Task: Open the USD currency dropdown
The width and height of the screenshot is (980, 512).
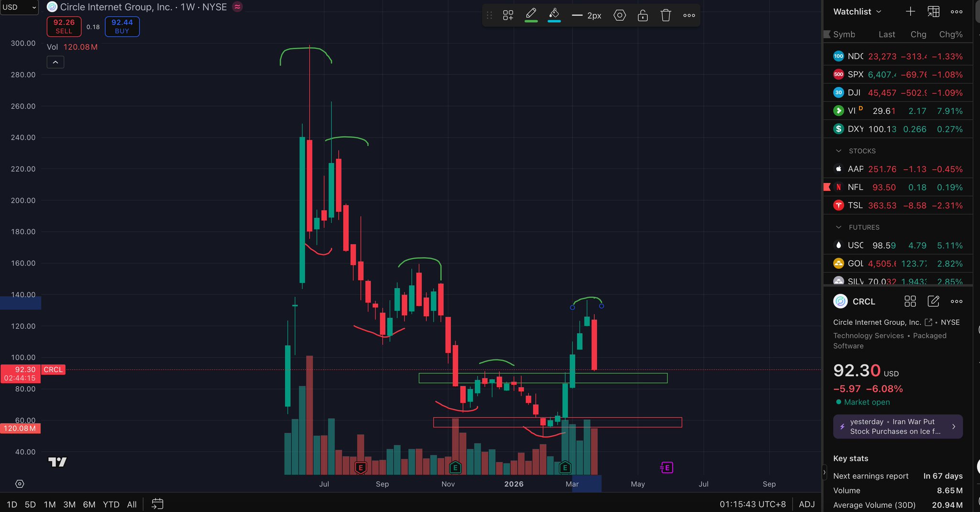Action: (19, 7)
